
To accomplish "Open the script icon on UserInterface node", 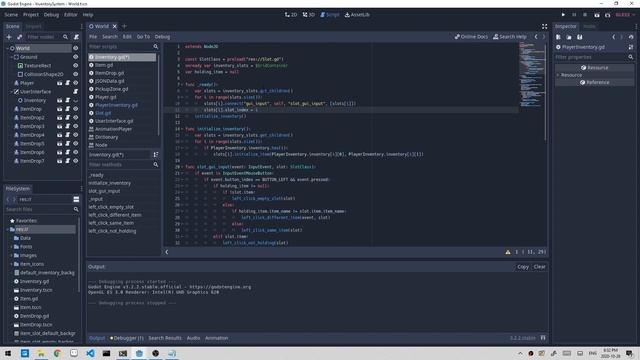I will coord(76,91).
